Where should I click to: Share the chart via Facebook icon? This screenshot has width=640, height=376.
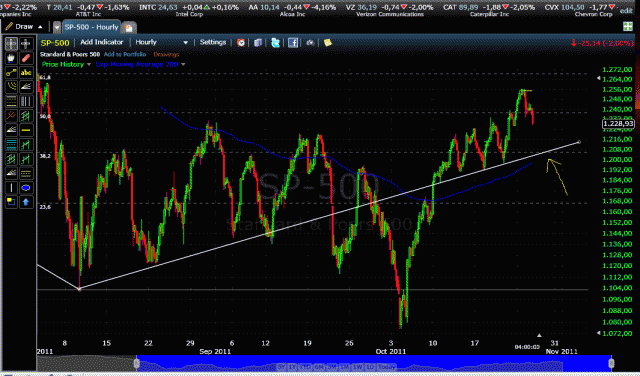293,42
